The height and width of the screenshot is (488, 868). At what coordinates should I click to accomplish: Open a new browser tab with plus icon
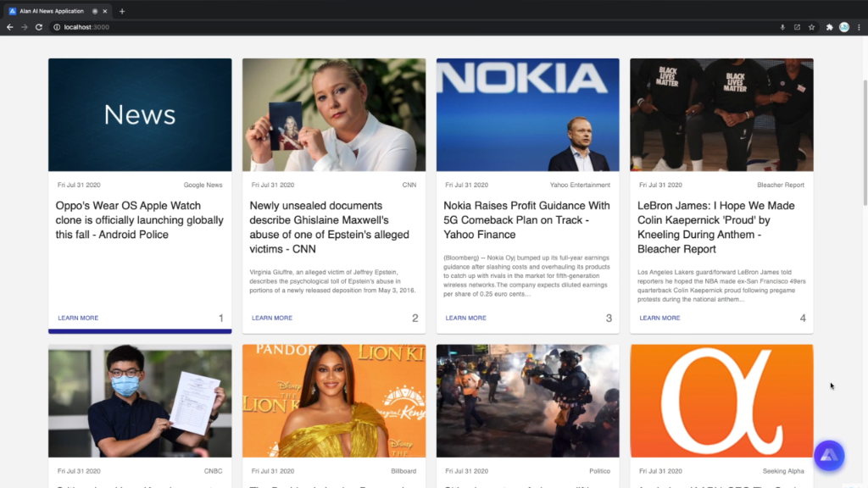click(122, 11)
